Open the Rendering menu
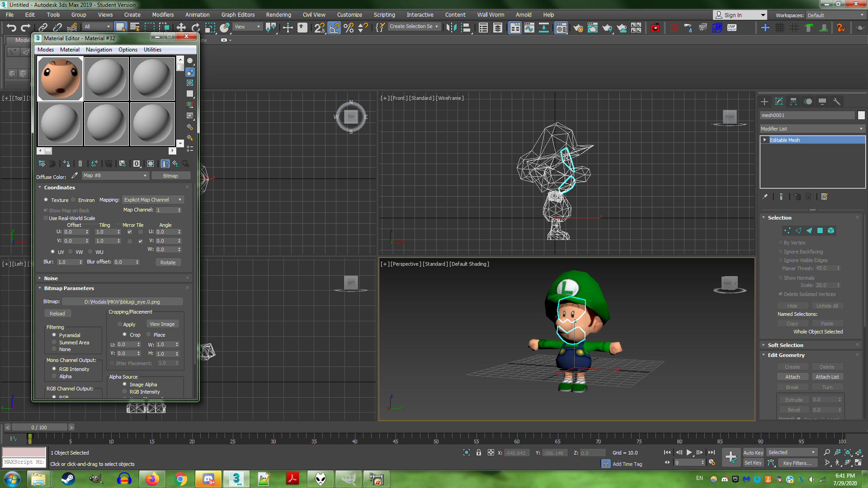 coord(278,14)
